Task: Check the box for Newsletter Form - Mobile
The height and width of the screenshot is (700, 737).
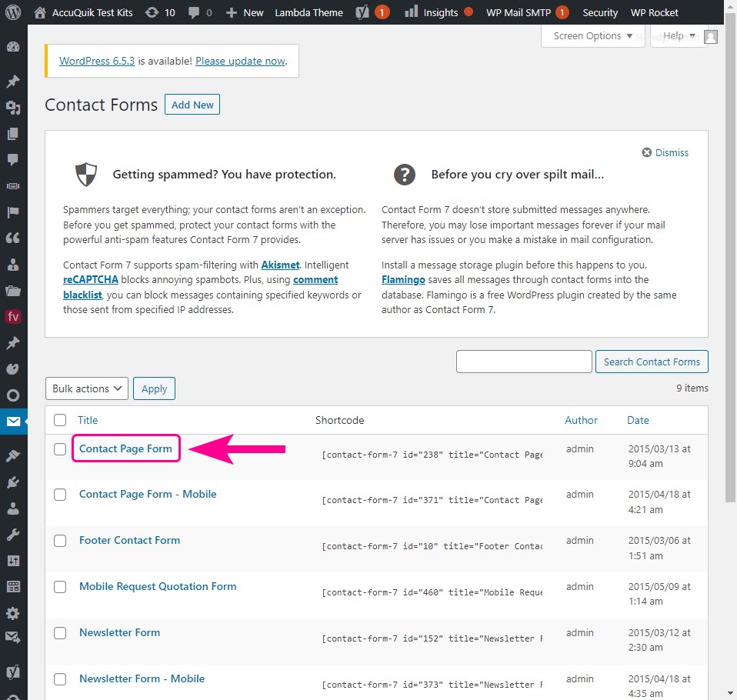Action: [60, 679]
